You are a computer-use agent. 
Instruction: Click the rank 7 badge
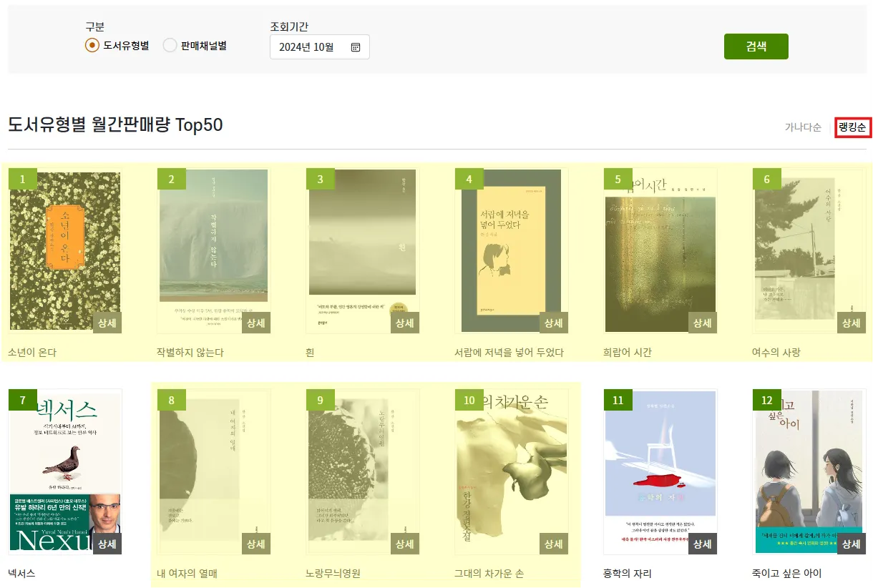point(23,400)
